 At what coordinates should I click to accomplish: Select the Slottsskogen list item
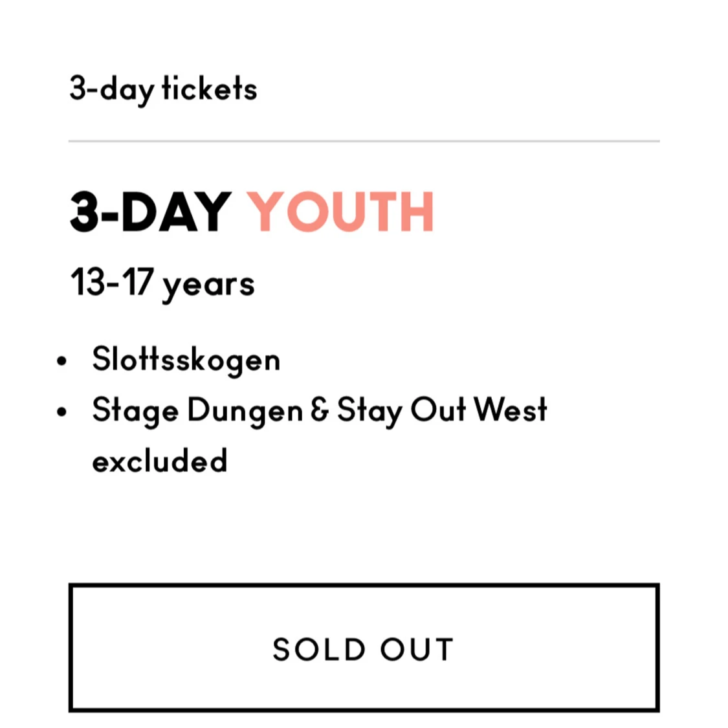point(186,360)
